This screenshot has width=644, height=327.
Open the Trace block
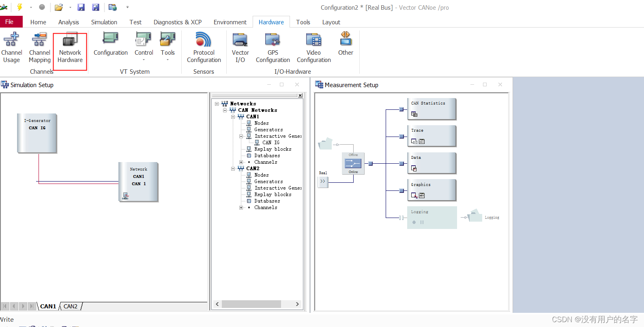431,136
